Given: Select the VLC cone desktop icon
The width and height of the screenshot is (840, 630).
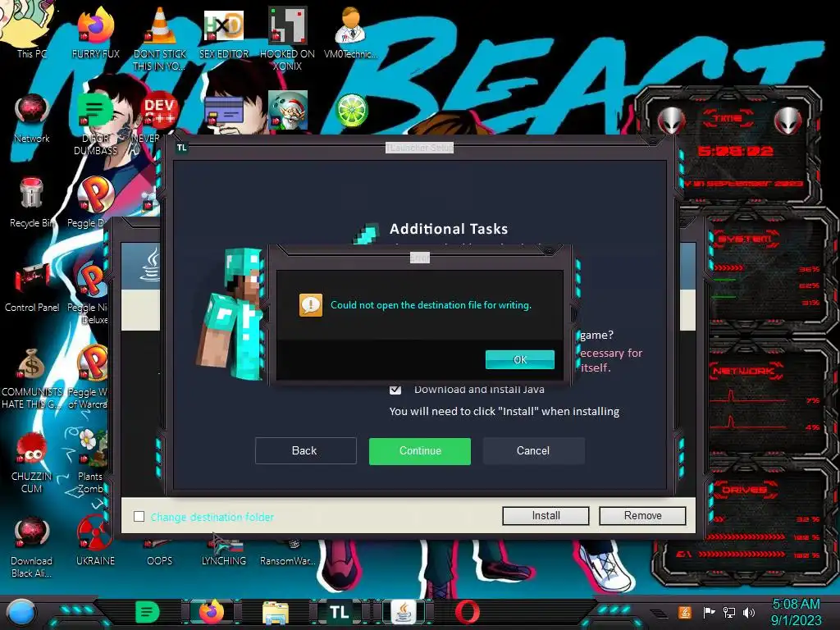Looking at the screenshot, I should (160, 39).
